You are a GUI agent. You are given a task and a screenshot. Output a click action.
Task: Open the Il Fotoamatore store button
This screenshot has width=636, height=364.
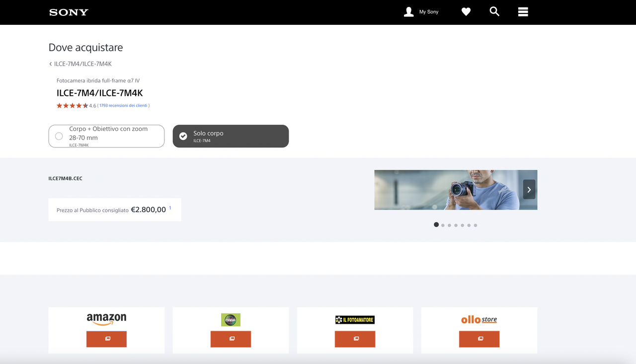[355, 339]
